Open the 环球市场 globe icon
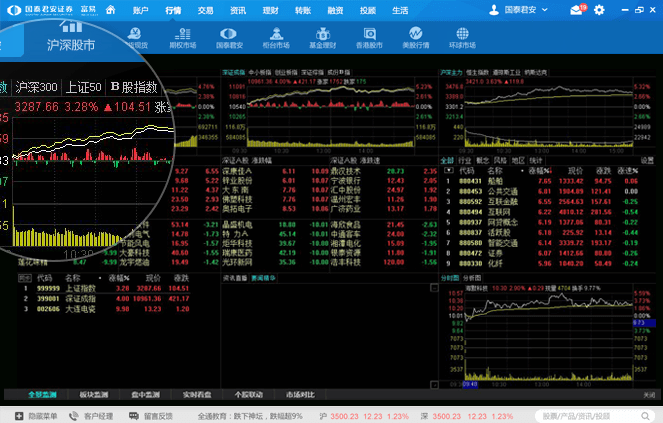The height and width of the screenshot is (423, 663). coord(460,38)
